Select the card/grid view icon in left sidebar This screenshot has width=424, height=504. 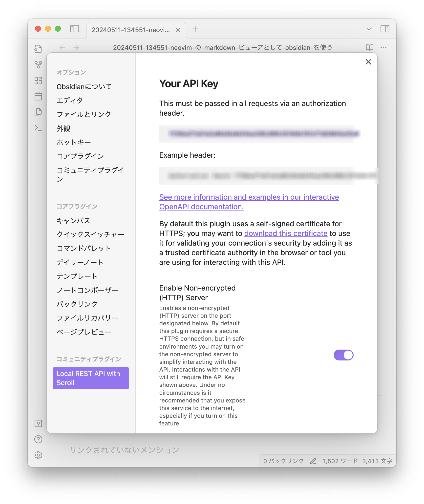(x=38, y=81)
